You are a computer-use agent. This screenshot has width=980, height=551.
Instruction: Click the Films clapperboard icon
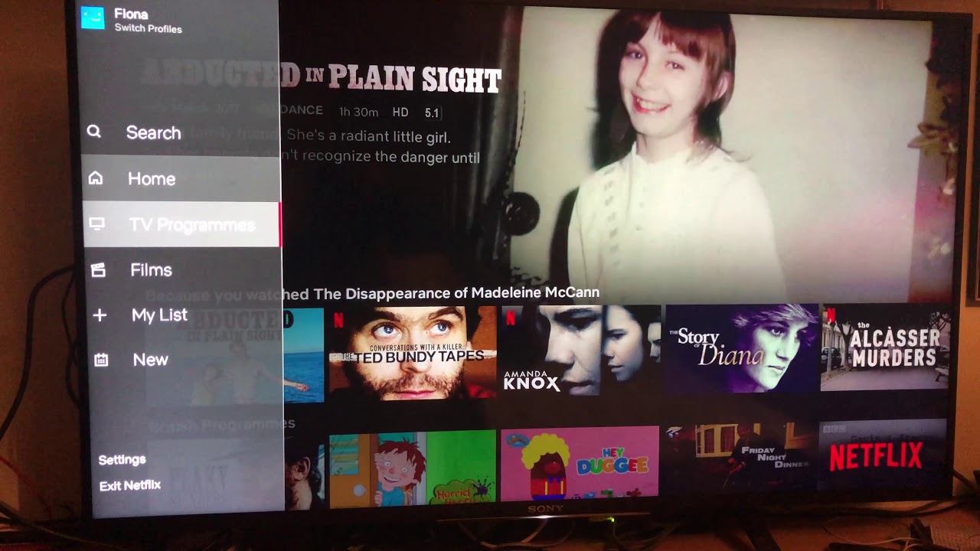[98, 269]
